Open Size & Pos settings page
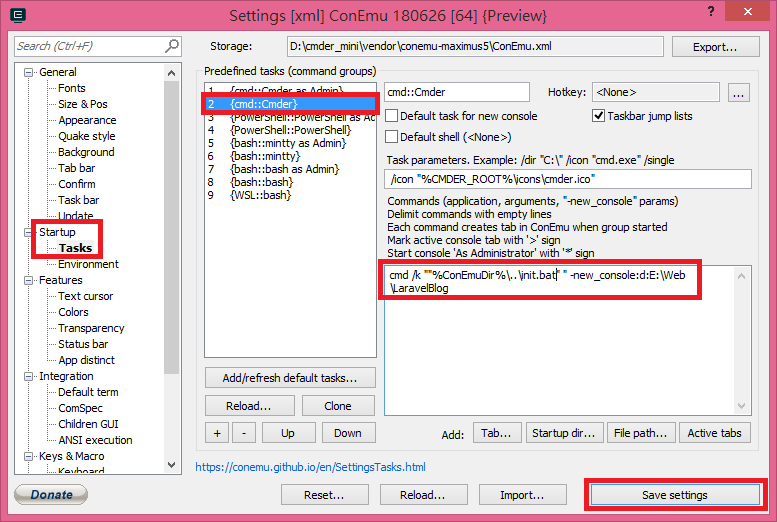The image size is (777, 522). click(x=83, y=104)
